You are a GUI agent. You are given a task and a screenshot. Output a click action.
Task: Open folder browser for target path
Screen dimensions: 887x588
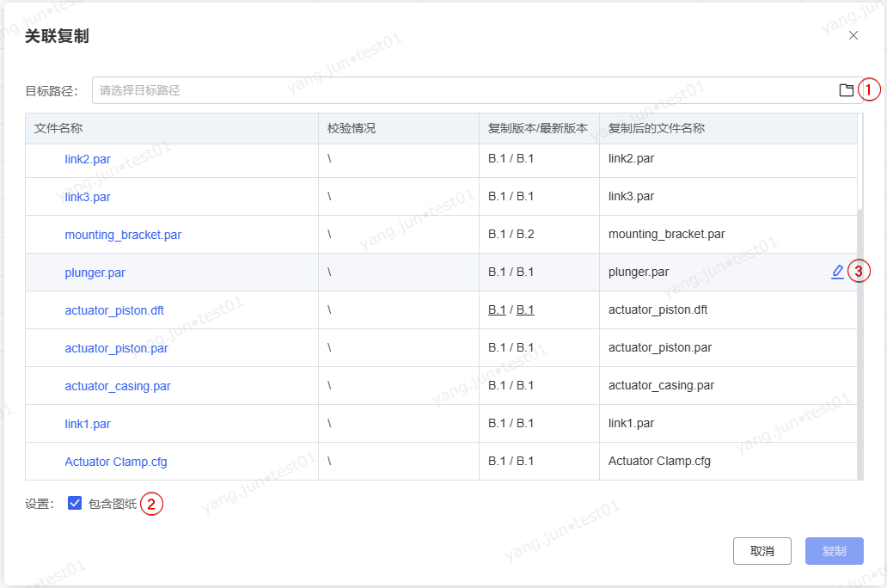(x=846, y=90)
